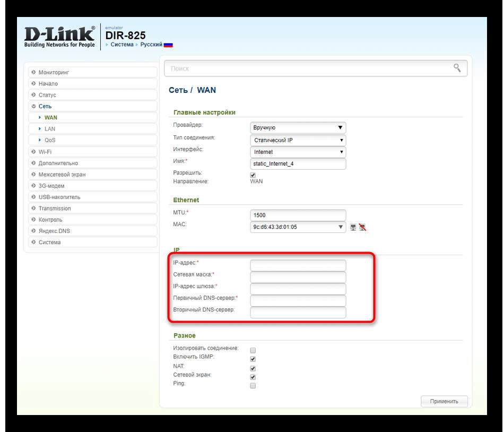Collapse the Сеть section
504x432 pixels.
(92, 106)
